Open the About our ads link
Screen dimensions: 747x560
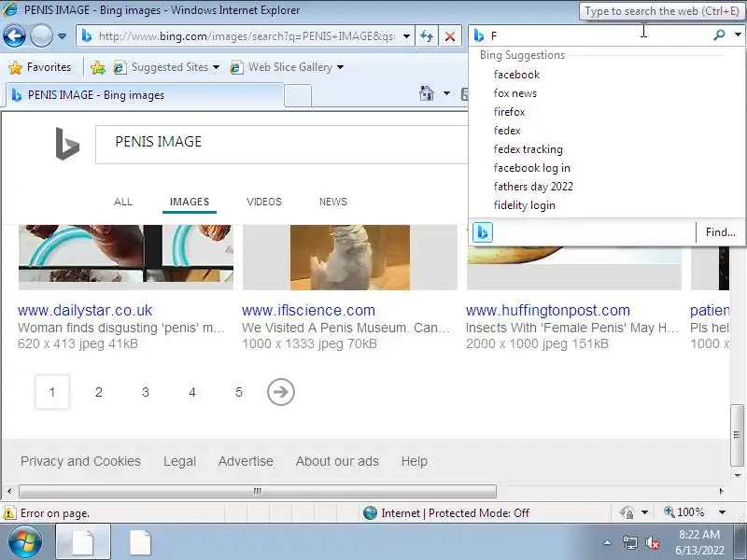point(337,461)
